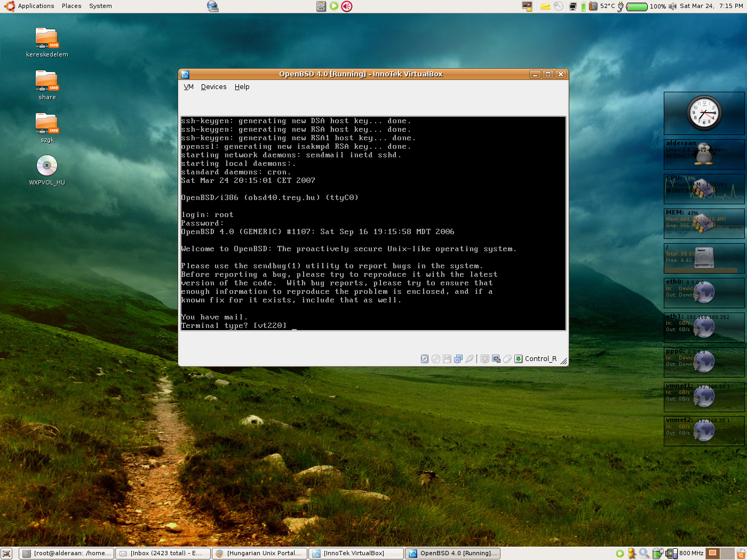Click the yellow person figure bottom panel icon
This screenshot has height=560, width=747.
coord(632,554)
